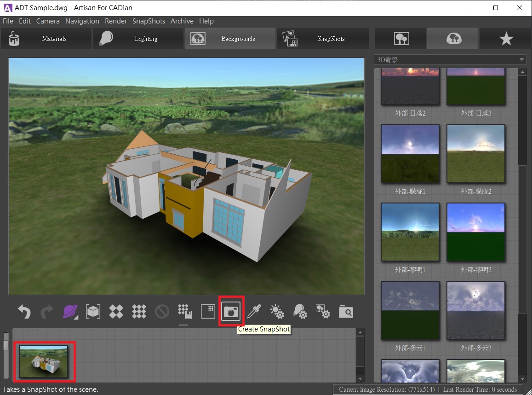The width and height of the screenshot is (532, 395).
Task: Click the background list scroll-up arrow
Action: pyautogui.click(x=522, y=72)
